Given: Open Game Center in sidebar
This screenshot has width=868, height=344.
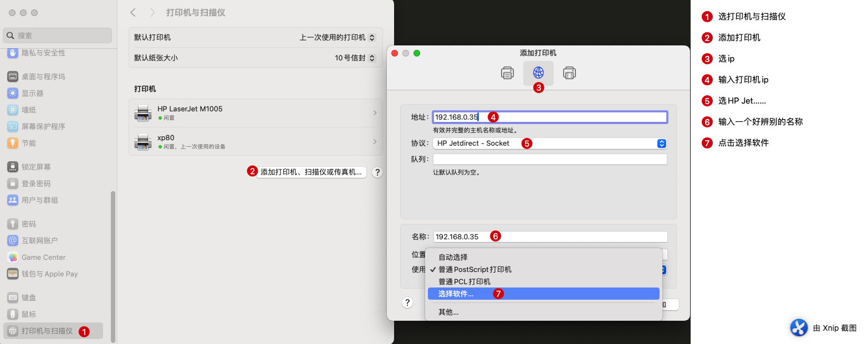Looking at the screenshot, I should click(43, 257).
